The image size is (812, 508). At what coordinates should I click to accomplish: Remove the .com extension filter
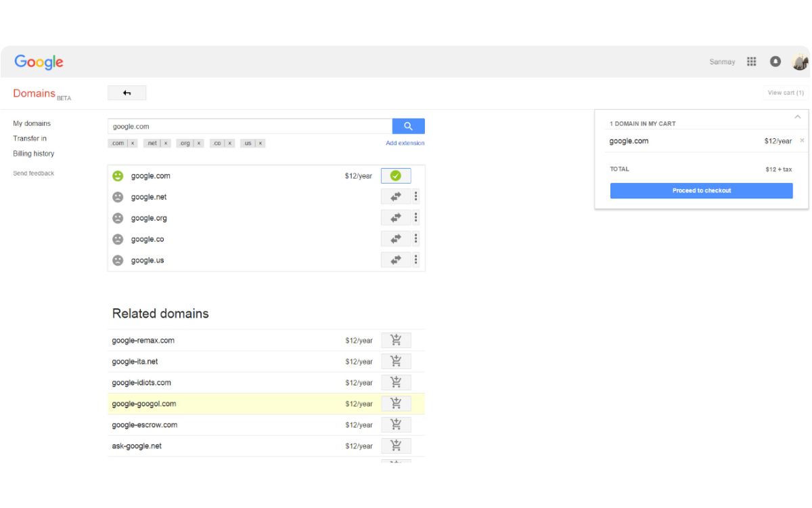click(133, 144)
